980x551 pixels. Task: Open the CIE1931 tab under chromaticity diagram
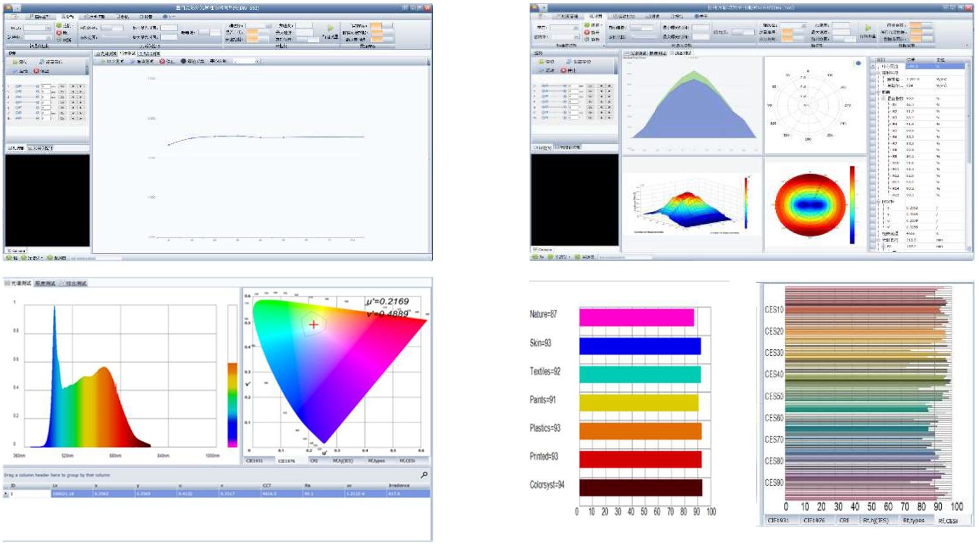255,461
